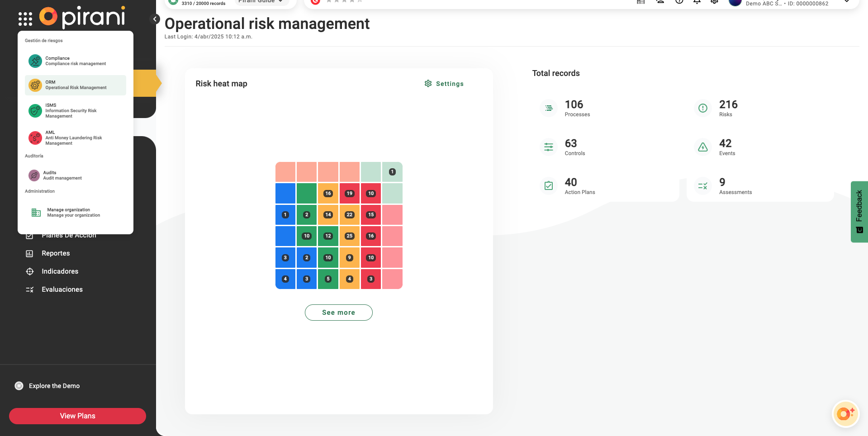Open the 216 Risks record card

pyautogui.click(x=728, y=109)
